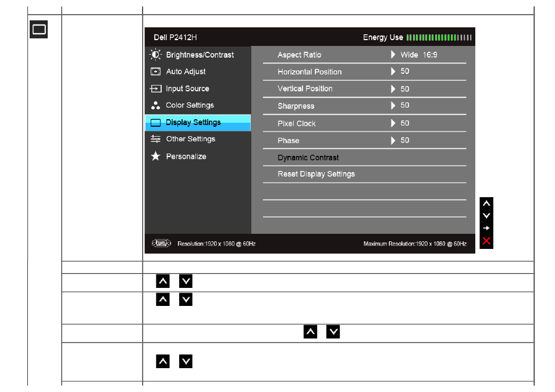The width and height of the screenshot is (555, 392).
Task: Click the Color Settings three-dot icon
Action: (x=155, y=105)
